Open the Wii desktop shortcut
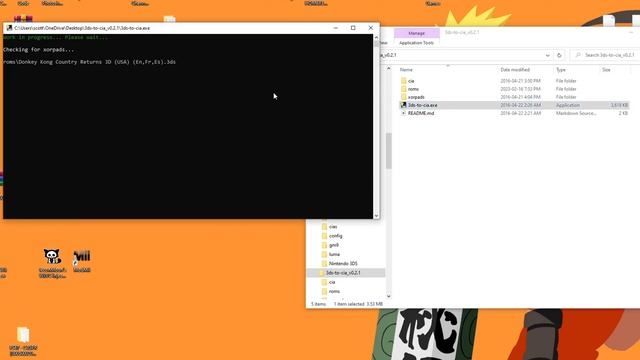Image resolution: width=640 pixels, height=360 pixels. pyautogui.click(x=82, y=261)
